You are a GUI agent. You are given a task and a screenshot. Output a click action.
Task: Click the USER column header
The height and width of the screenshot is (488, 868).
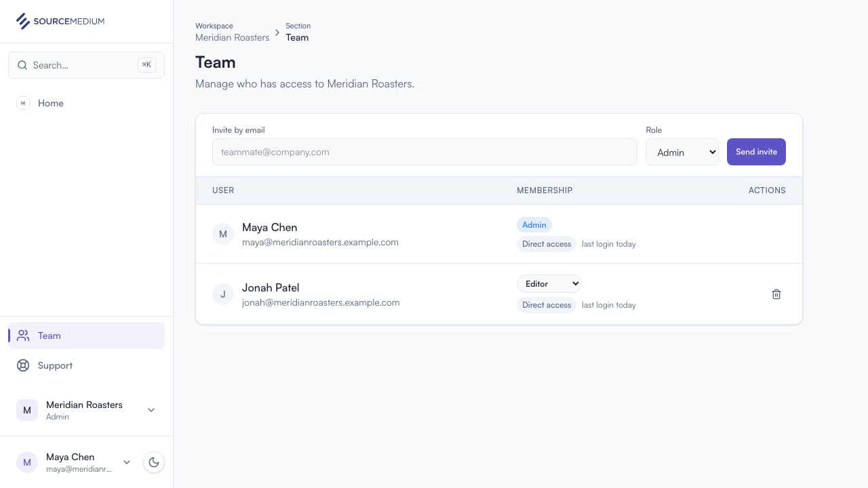223,190
